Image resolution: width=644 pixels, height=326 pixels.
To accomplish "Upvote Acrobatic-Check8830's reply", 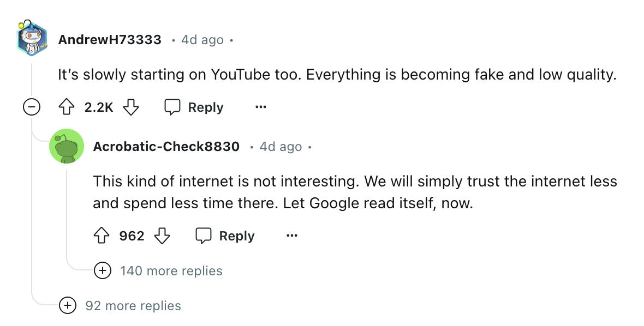I will 102,236.
